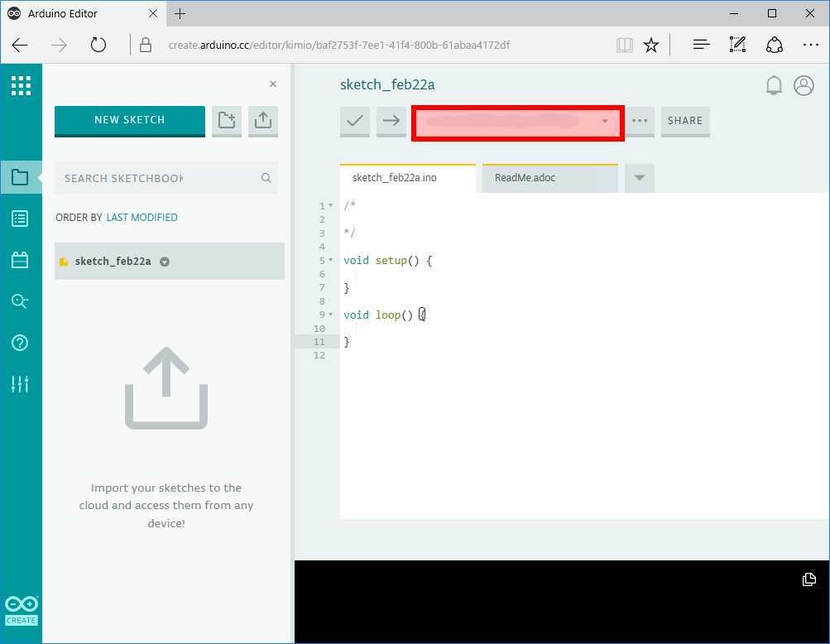Open sketch_feb22a options dropdown arrow
The image size is (830, 644).
tap(165, 262)
